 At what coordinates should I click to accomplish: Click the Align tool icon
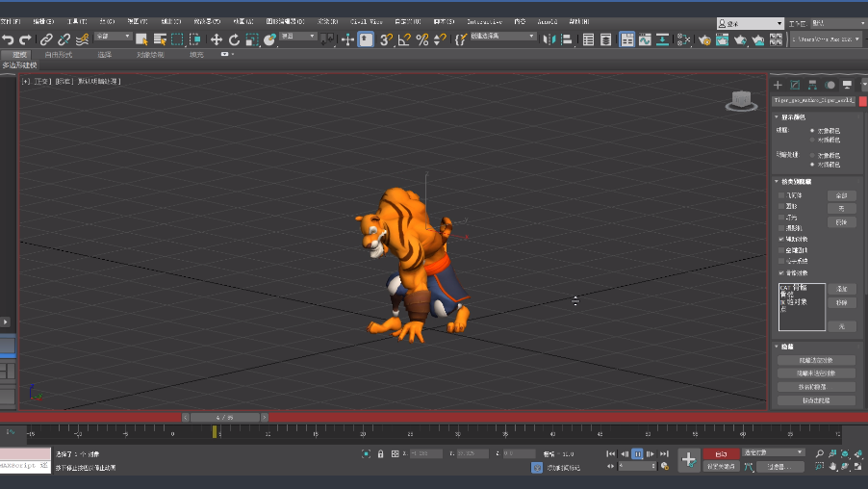point(566,39)
